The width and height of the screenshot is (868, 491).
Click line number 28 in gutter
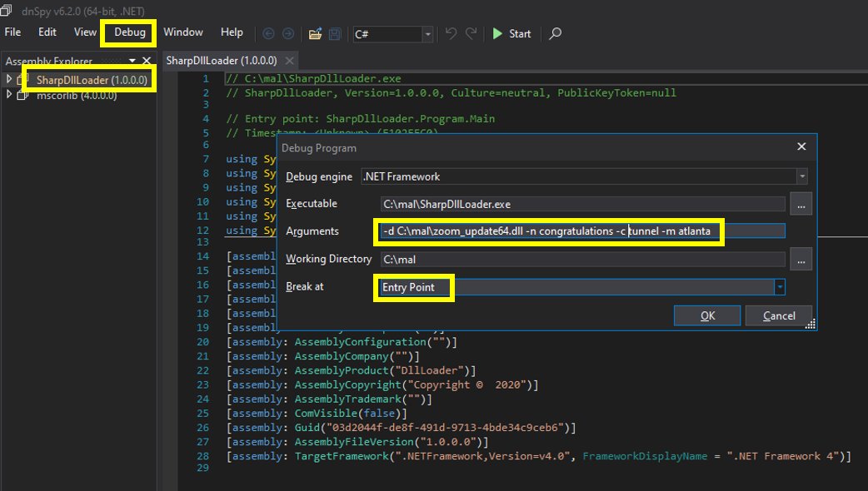(202, 456)
